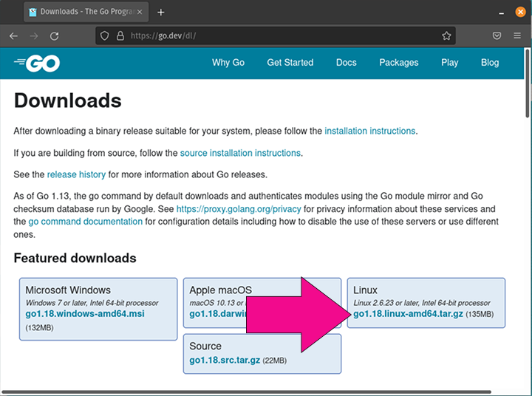Click the Featured downloads heading
This screenshot has height=396, width=532.
pos(75,259)
